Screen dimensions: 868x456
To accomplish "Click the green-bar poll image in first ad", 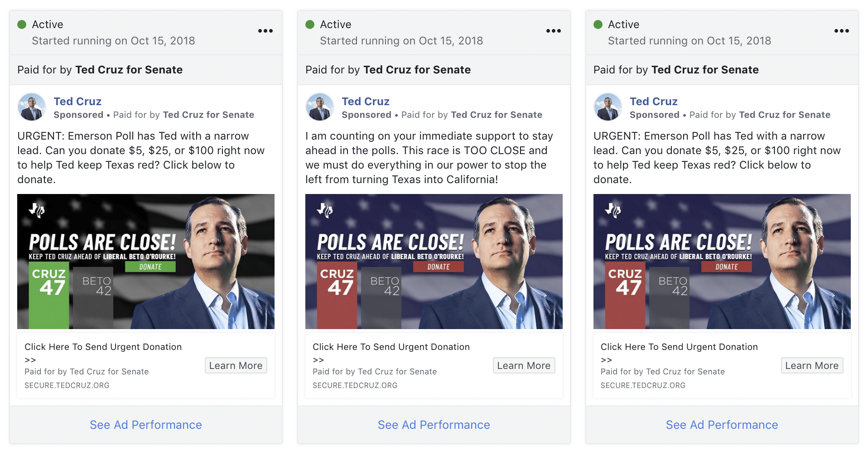I will click(x=146, y=262).
